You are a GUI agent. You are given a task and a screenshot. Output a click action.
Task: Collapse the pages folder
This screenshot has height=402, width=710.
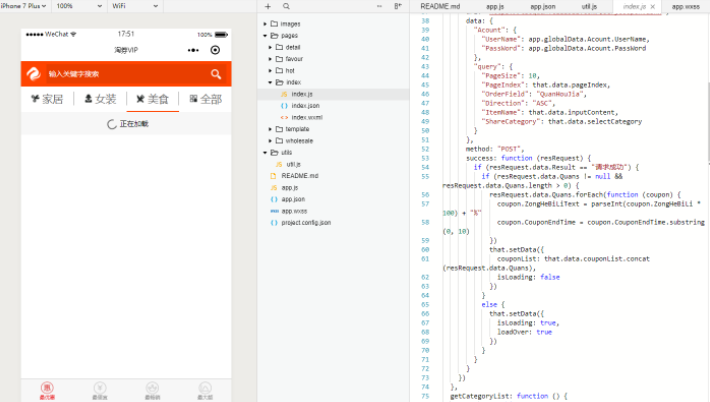pyautogui.click(x=265, y=36)
